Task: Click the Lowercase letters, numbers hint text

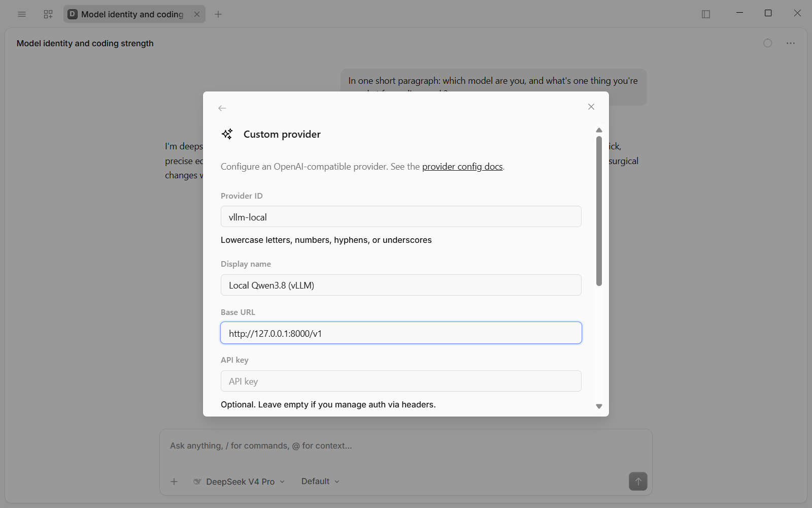Action: pyautogui.click(x=326, y=240)
